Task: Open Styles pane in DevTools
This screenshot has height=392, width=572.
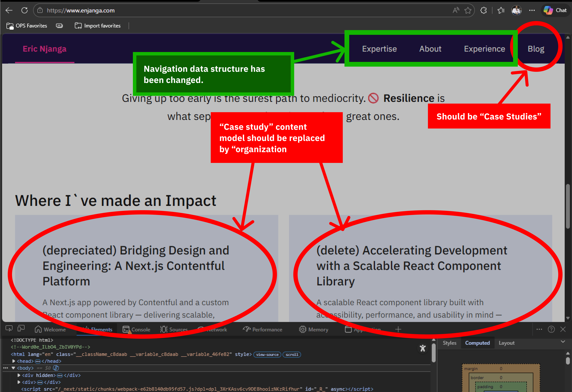Action: (x=449, y=343)
